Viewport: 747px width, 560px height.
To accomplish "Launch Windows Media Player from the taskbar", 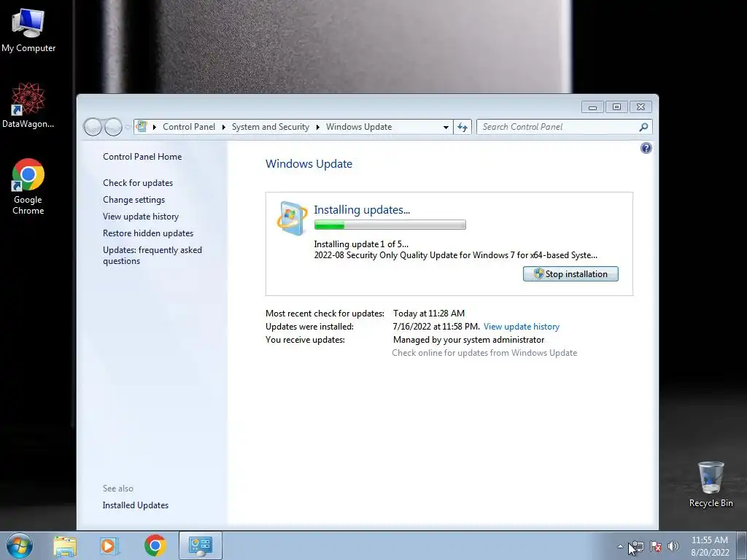I will (109, 546).
